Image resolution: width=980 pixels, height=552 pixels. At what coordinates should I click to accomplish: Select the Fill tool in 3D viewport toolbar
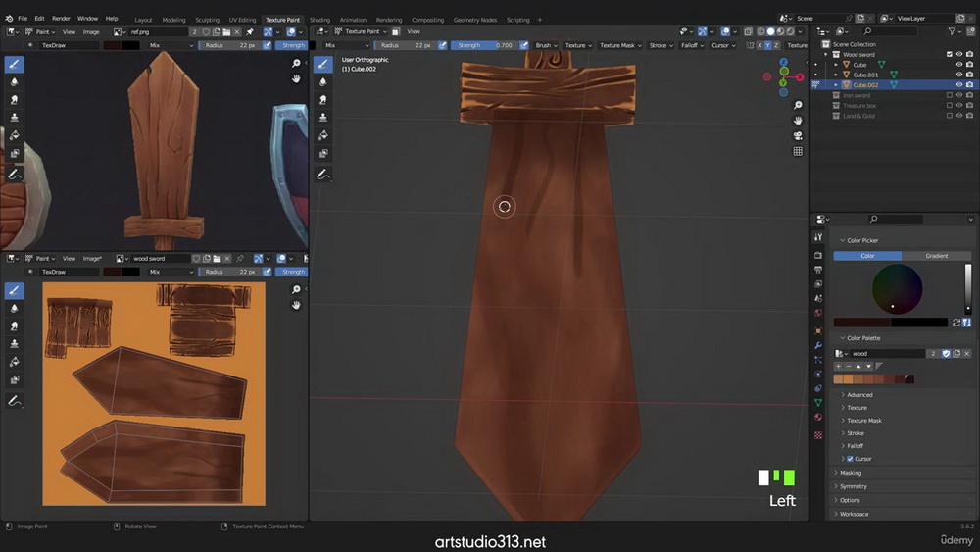click(x=323, y=135)
